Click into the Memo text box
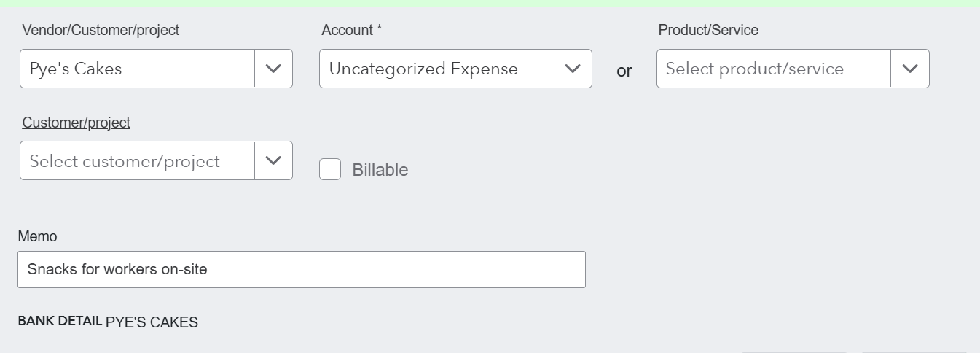 pos(301,269)
